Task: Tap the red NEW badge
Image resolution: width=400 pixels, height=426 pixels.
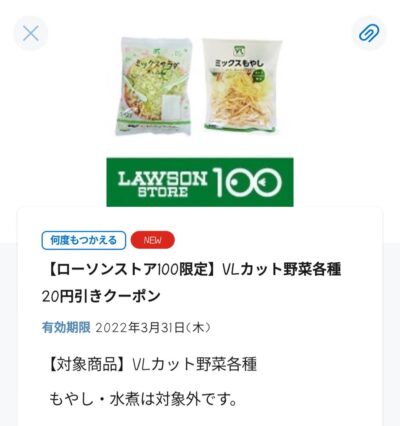Action: point(153,240)
